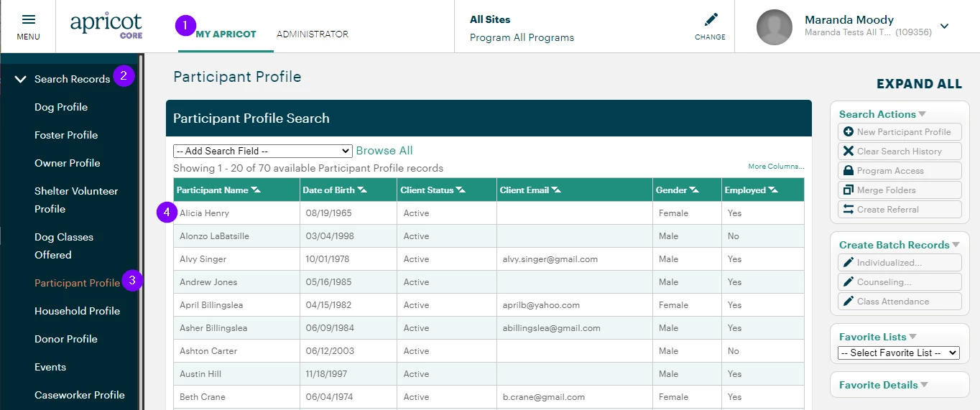Open Events in sidebar

(50, 367)
